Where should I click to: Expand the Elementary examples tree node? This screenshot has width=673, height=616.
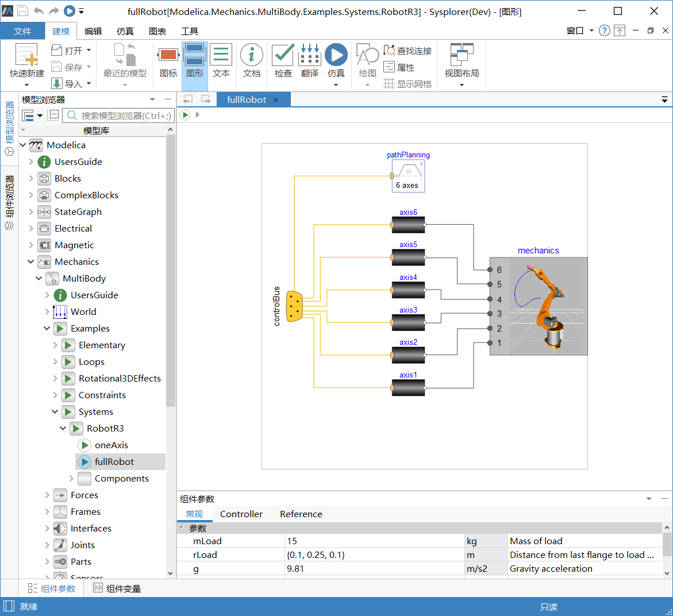(x=55, y=345)
